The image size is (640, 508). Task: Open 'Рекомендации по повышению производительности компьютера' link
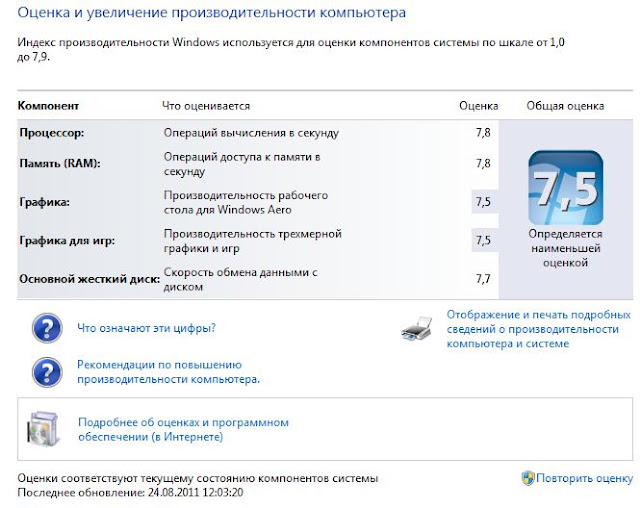click(x=169, y=372)
